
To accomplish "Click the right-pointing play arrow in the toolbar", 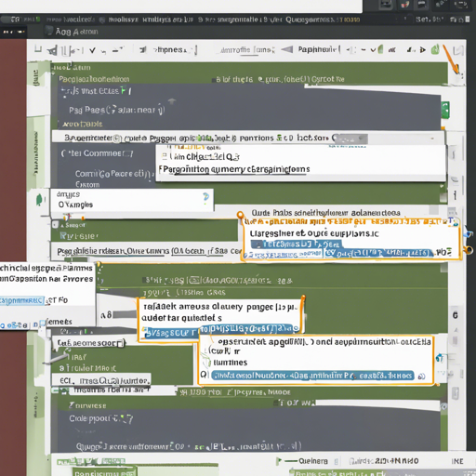I will pos(423,50).
